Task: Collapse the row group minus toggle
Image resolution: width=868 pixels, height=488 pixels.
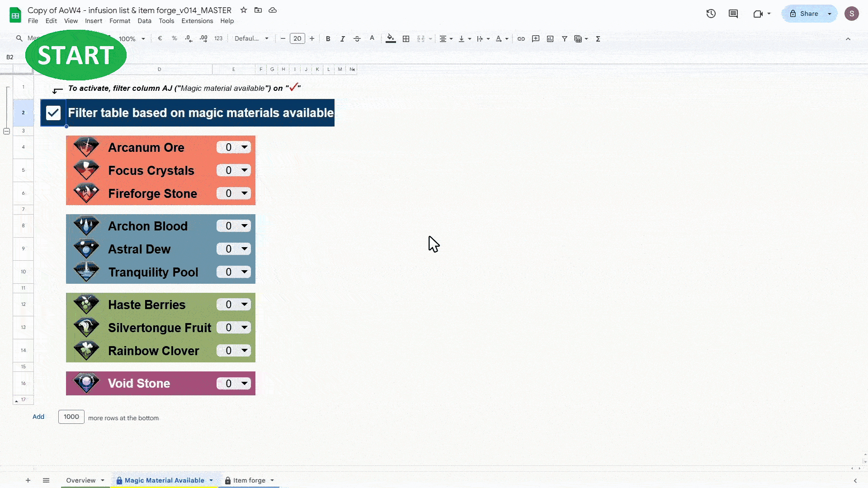Action: [x=7, y=131]
